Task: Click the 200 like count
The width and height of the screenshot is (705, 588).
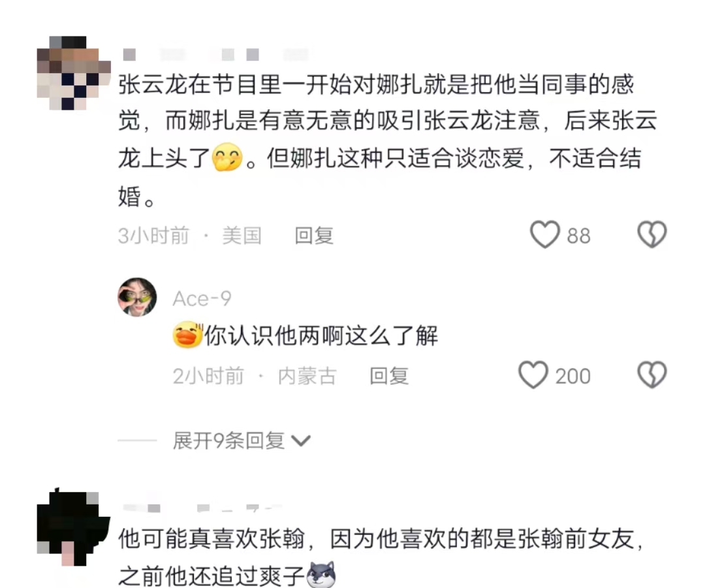Action: tap(572, 377)
